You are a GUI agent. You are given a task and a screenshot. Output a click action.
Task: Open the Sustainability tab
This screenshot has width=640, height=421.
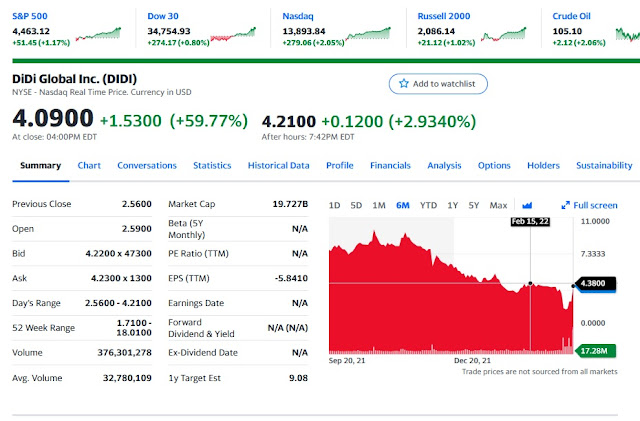604,165
